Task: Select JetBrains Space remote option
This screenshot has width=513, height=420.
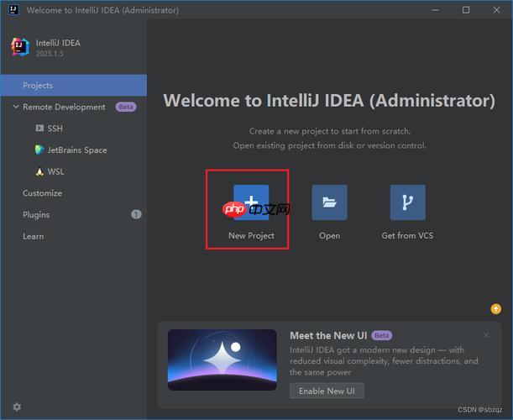Action: 77,150
